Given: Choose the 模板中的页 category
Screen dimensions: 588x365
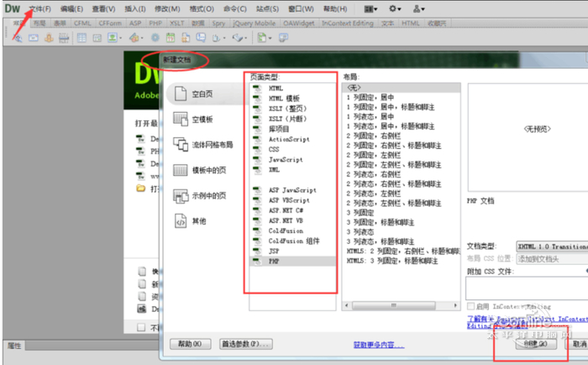Looking at the screenshot, I should (200, 170).
